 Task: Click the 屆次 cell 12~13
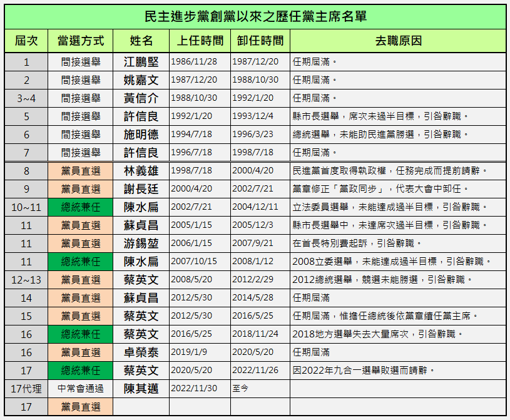click(26, 280)
